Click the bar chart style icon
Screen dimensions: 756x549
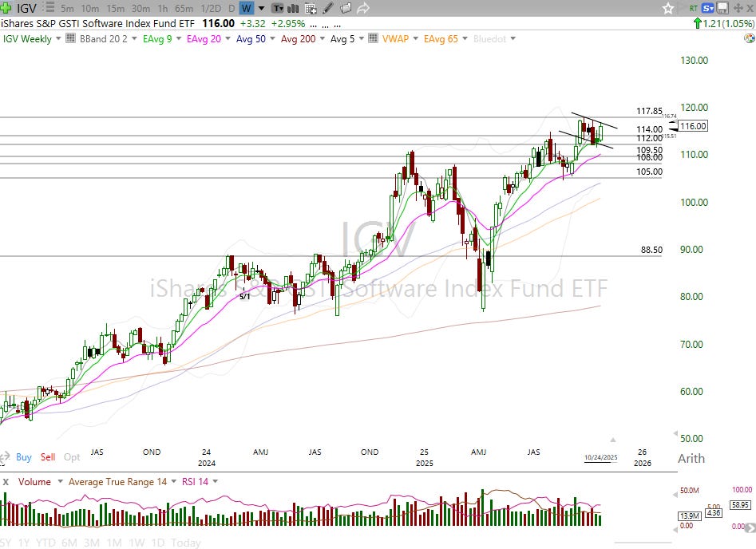click(x=293, y=8)
